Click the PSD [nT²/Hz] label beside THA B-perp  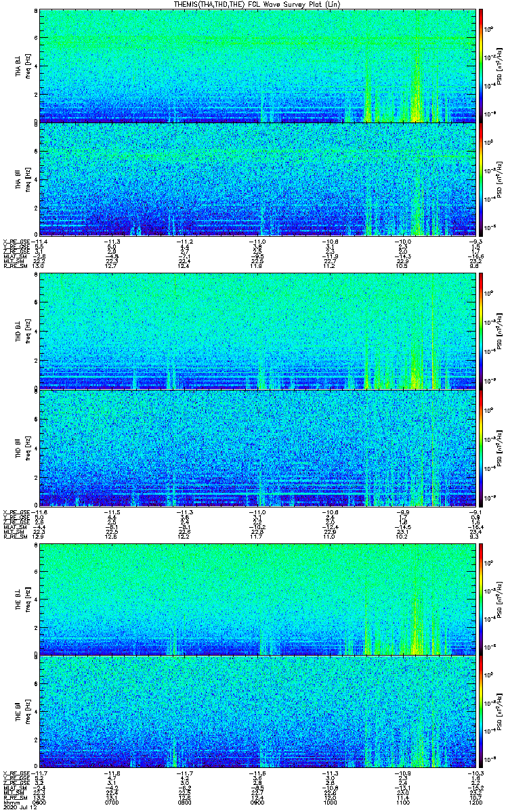pos(499,66)
